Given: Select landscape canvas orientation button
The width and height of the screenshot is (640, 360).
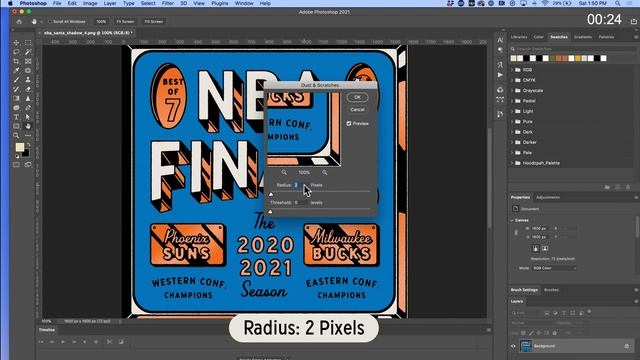Looking at the screenshot, I should point(545,248).
